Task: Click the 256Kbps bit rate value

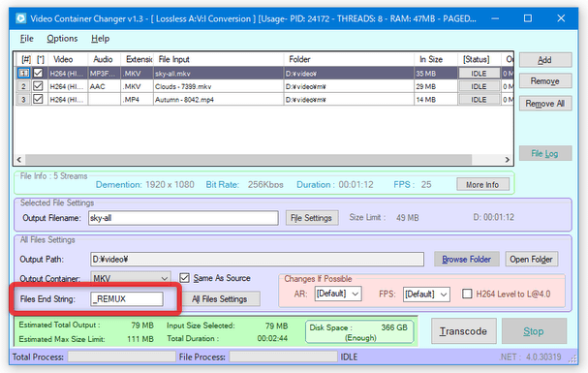Action: (265, 184)
